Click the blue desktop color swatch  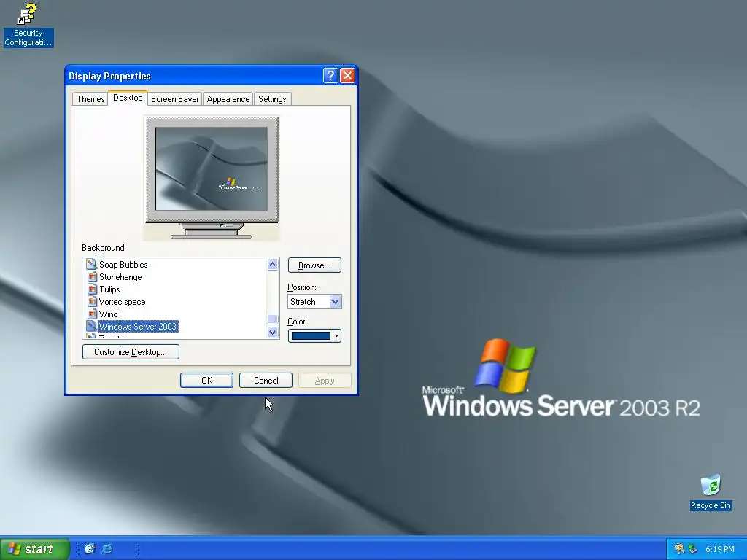311,335
